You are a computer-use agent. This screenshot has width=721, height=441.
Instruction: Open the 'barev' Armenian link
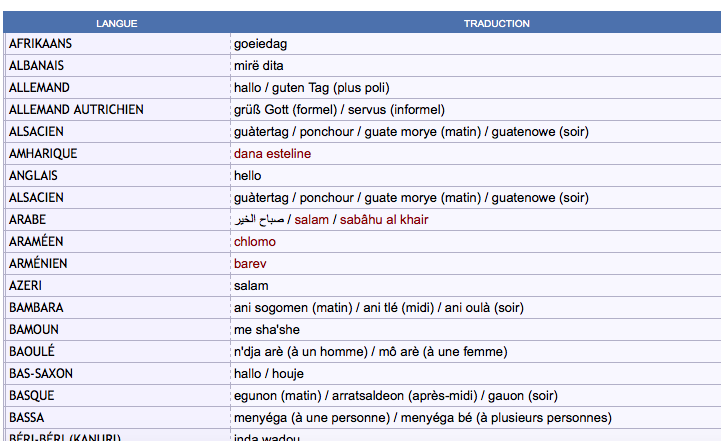[250, 264]
